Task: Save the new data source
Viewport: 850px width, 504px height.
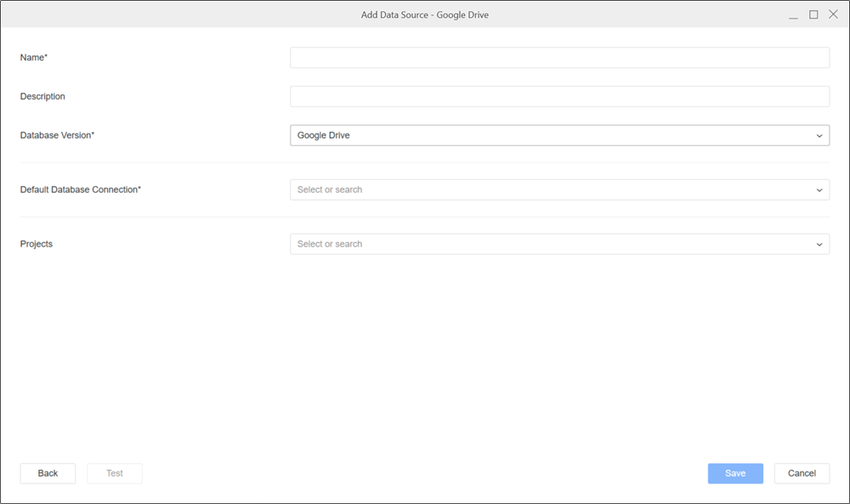Action: (735, 473)
